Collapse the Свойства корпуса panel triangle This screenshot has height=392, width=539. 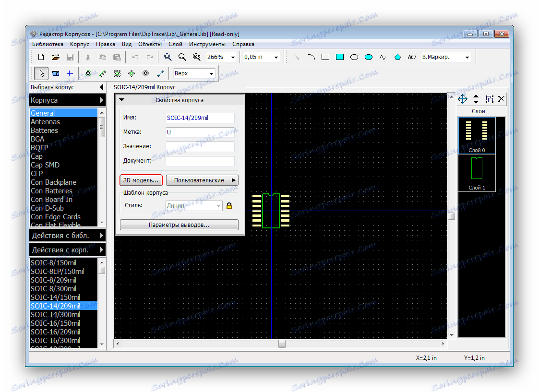(122, 100)
